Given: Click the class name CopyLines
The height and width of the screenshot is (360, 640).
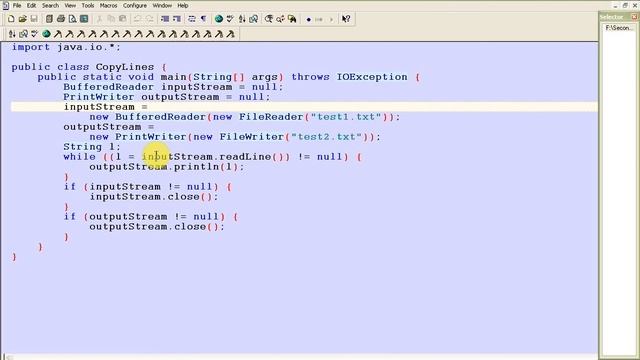Looking at the screenshot, I should 125,67.
